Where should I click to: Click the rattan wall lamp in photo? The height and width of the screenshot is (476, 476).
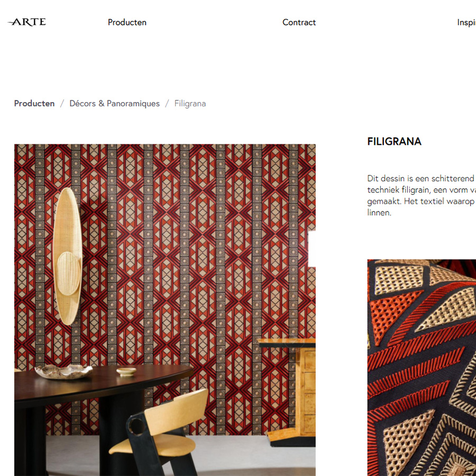[x=67, y=256]
